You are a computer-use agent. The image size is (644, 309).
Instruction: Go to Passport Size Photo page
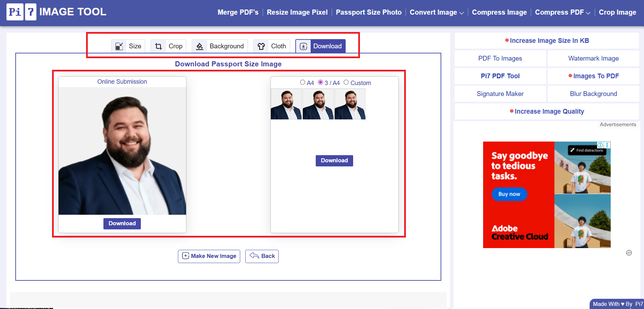(369, 12)
